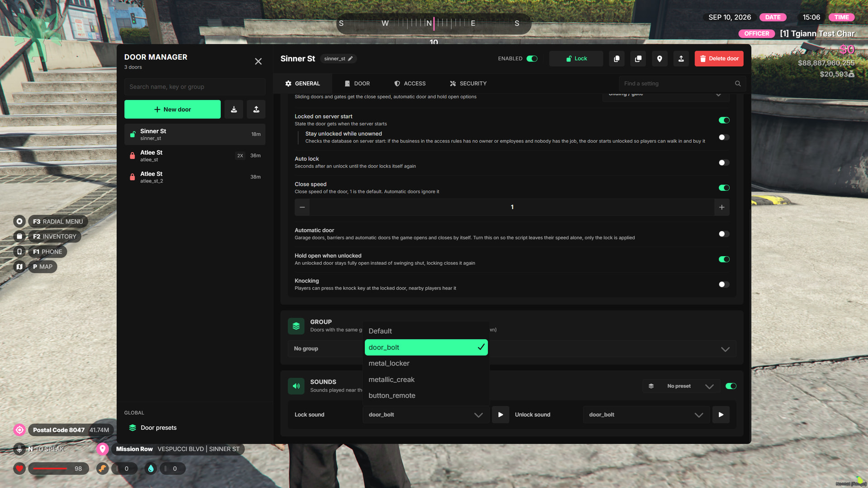Open the sounds No preset dropdown
868x488 pixels.
[681, 386]
